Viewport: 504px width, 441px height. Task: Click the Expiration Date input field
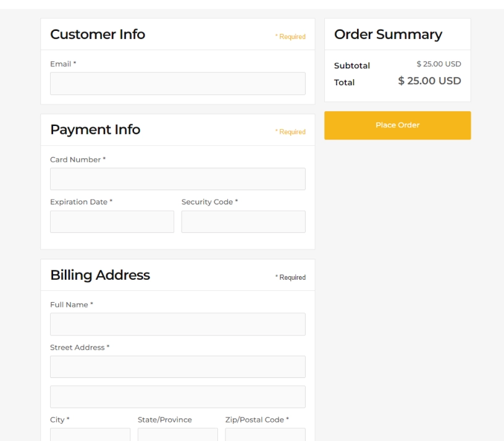click(x=111, y=220)
